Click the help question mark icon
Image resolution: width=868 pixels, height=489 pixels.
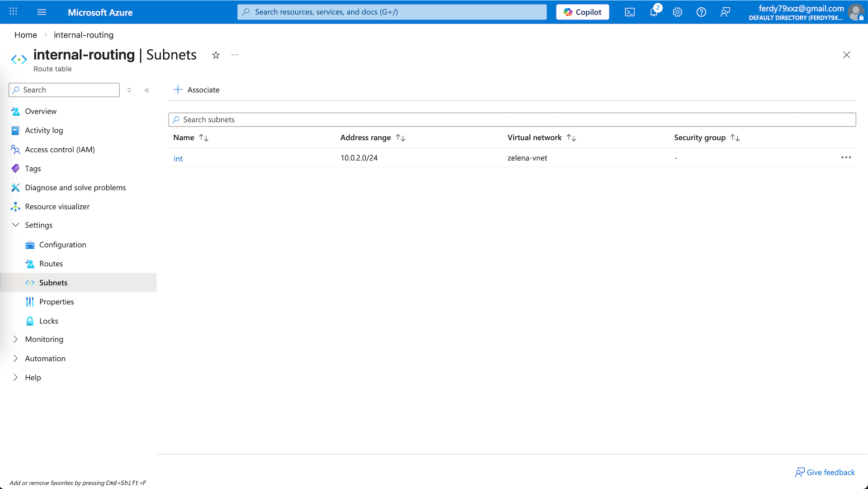(701, 12)
